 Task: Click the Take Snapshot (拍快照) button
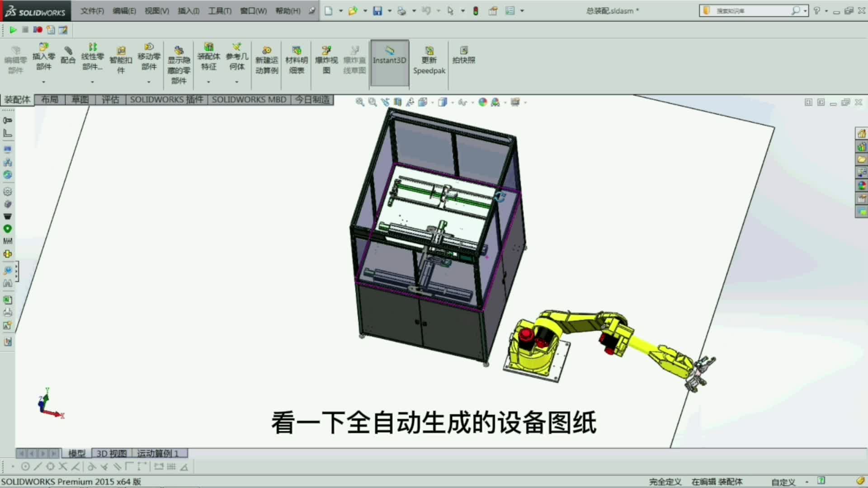click(464, 55)
